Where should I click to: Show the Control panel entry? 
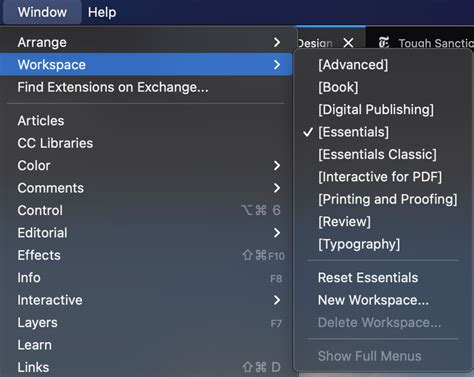click(x=146, y=210)
